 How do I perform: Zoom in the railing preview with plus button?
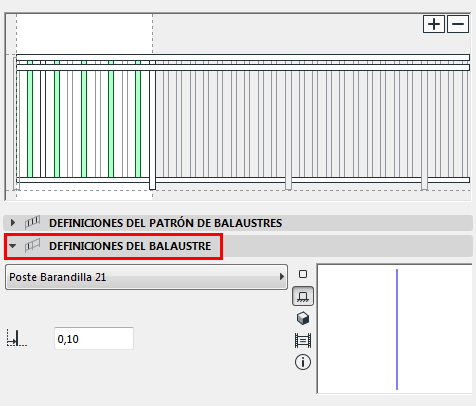(x=434, y=24)
